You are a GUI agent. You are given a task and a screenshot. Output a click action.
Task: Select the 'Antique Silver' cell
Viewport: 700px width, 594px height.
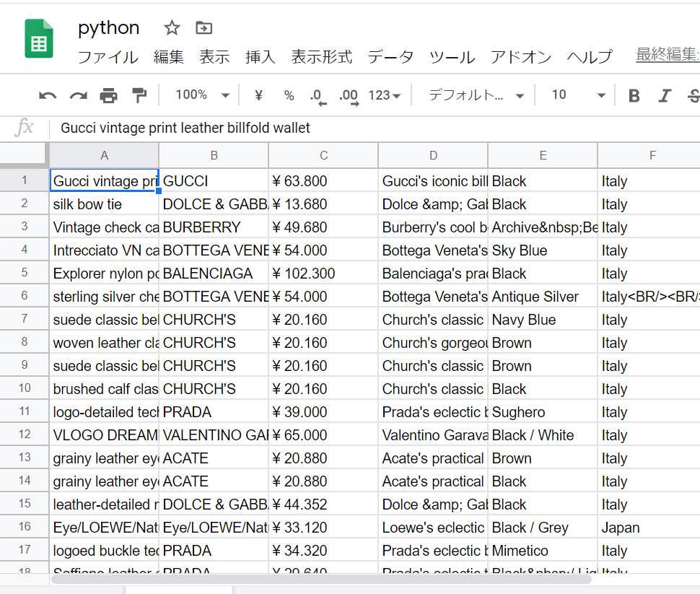pos(543,296)
